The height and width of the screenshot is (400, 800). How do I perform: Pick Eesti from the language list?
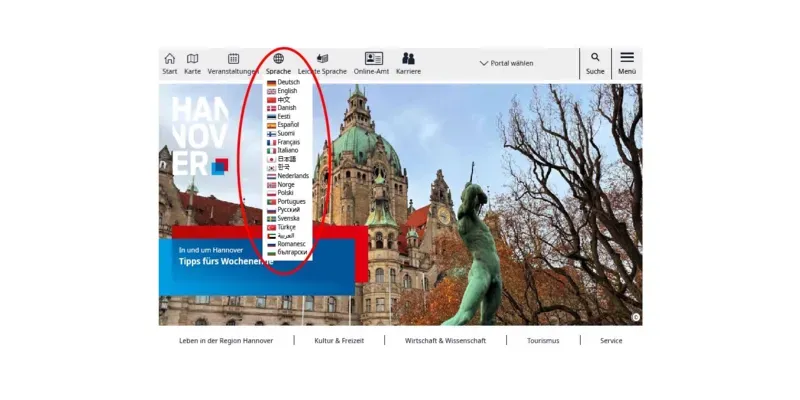pyautogui.click(x=279, y=116)
